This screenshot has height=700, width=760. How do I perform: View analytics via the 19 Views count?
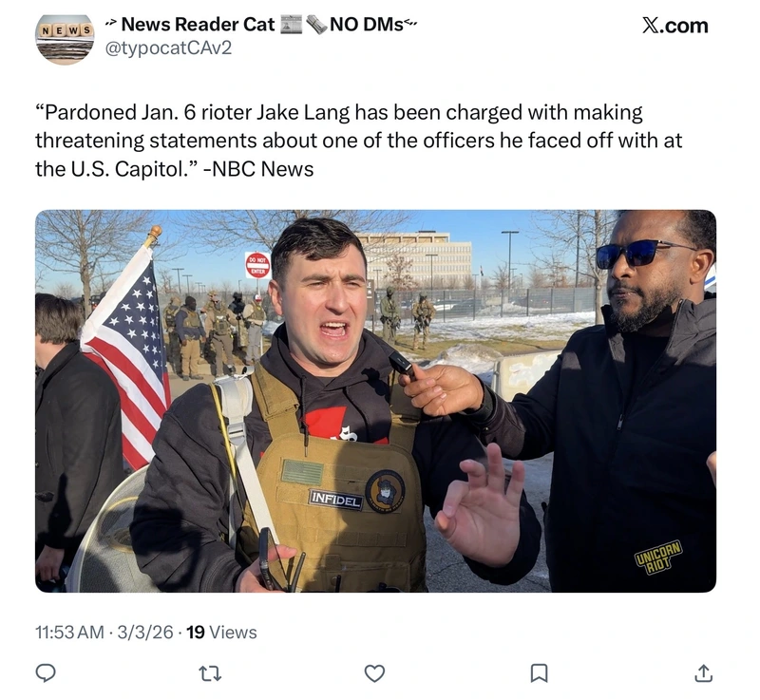[221, 633]
